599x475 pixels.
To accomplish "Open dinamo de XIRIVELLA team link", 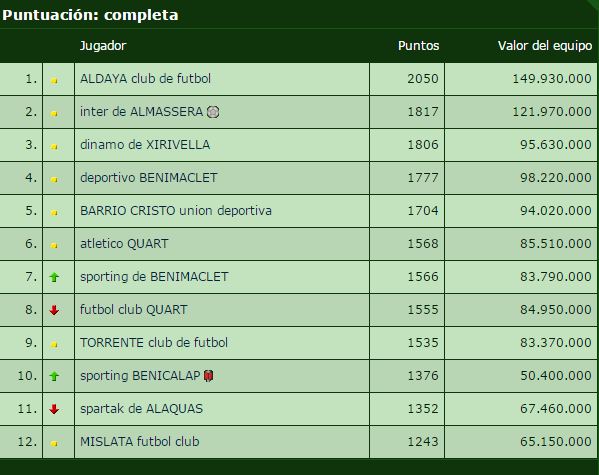I will pos(145,145).
